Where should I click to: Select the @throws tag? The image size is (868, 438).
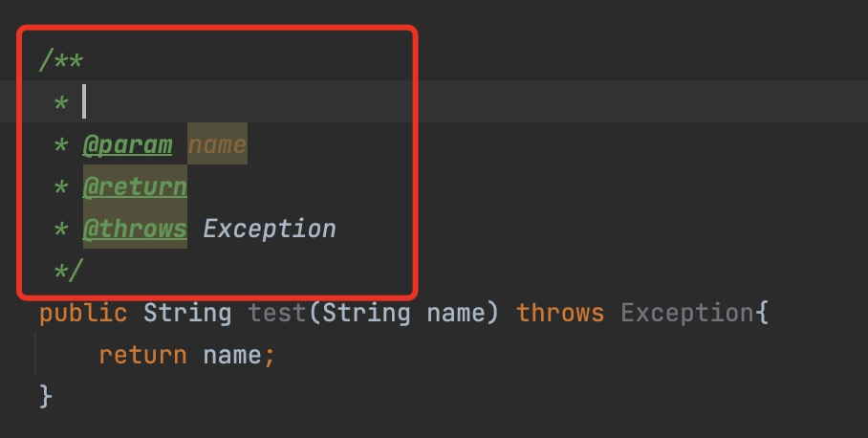click(135, 229)
